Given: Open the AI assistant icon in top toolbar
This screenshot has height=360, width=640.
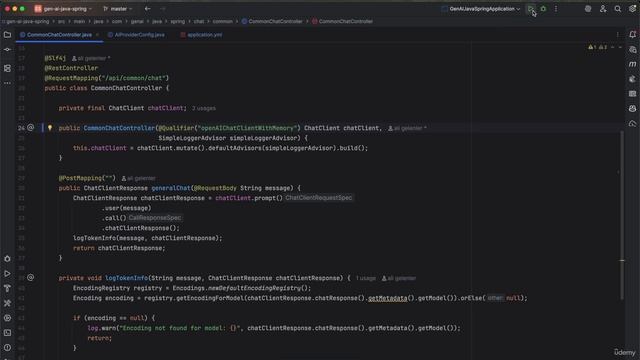Looking at the screenshot, I should (x=588, y=9).
